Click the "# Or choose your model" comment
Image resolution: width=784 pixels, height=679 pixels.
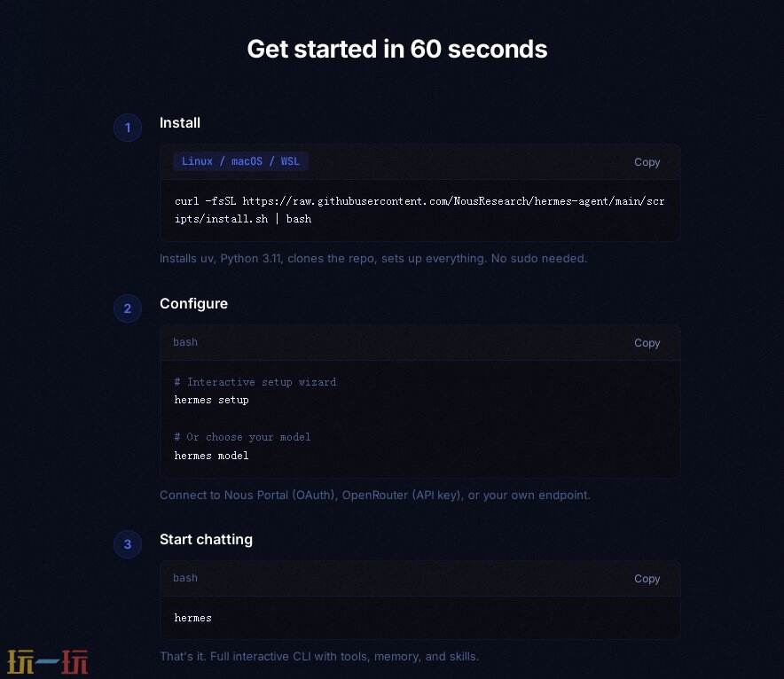click(243, 437)
